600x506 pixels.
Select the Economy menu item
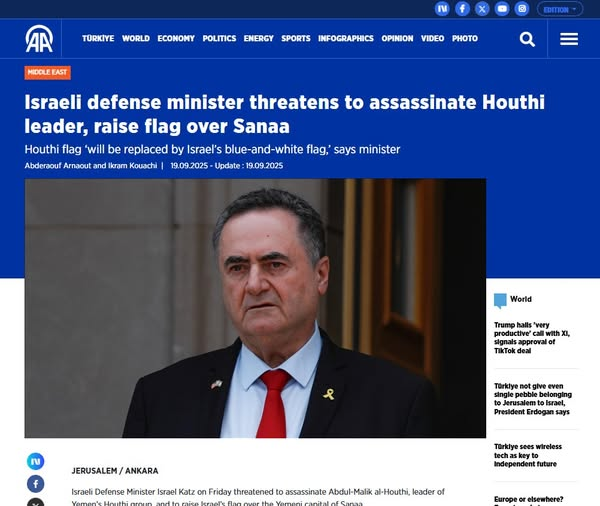coord(176,38)
